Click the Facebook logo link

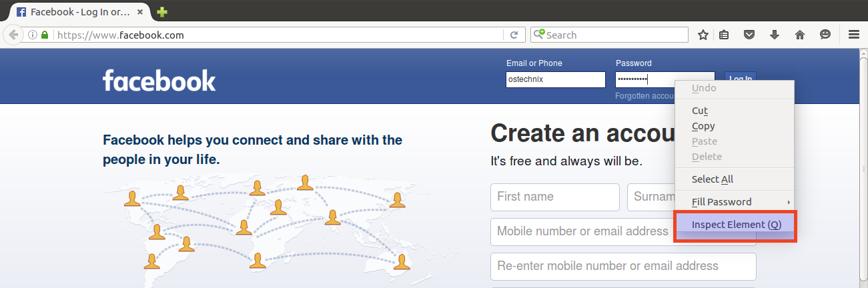(159, 80)
